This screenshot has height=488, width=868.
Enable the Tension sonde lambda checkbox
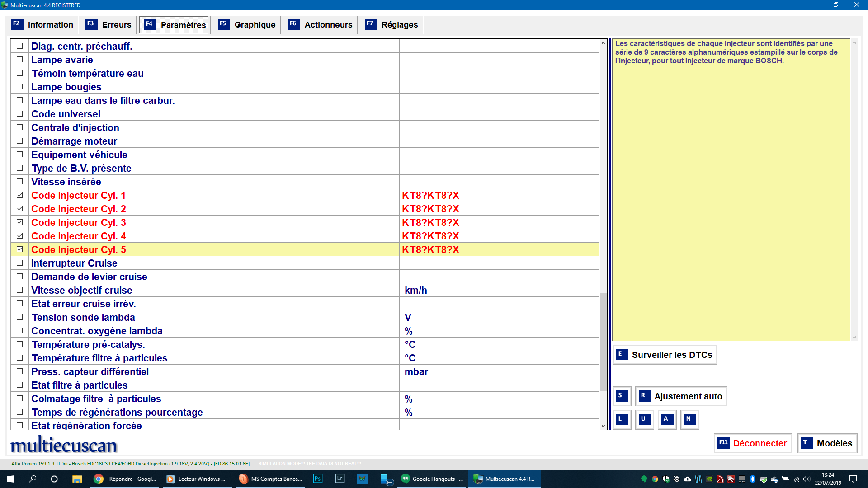[19, 317]
